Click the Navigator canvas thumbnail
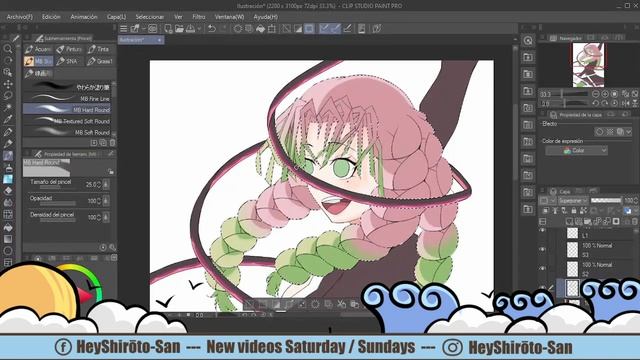The image size is (640, 360). point(589,65)
